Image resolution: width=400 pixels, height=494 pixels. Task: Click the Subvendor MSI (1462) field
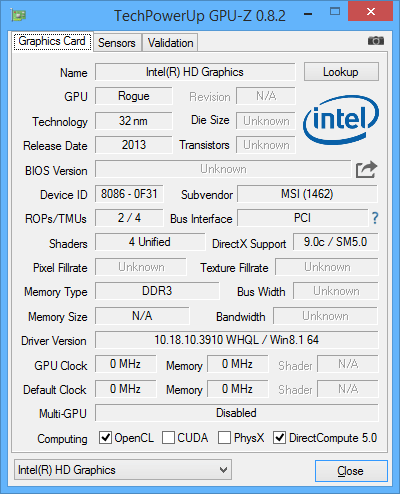pos(307,194)
